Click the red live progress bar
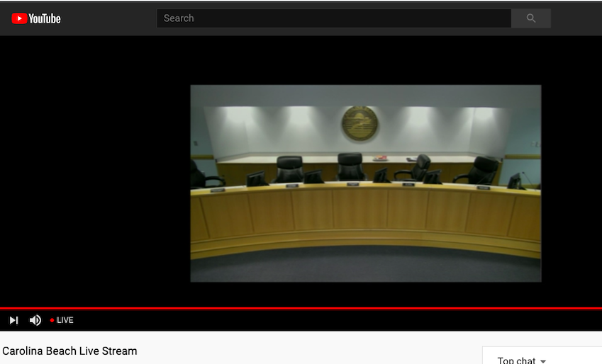This screenshot has height=364, width=602. tap(301, 309)
